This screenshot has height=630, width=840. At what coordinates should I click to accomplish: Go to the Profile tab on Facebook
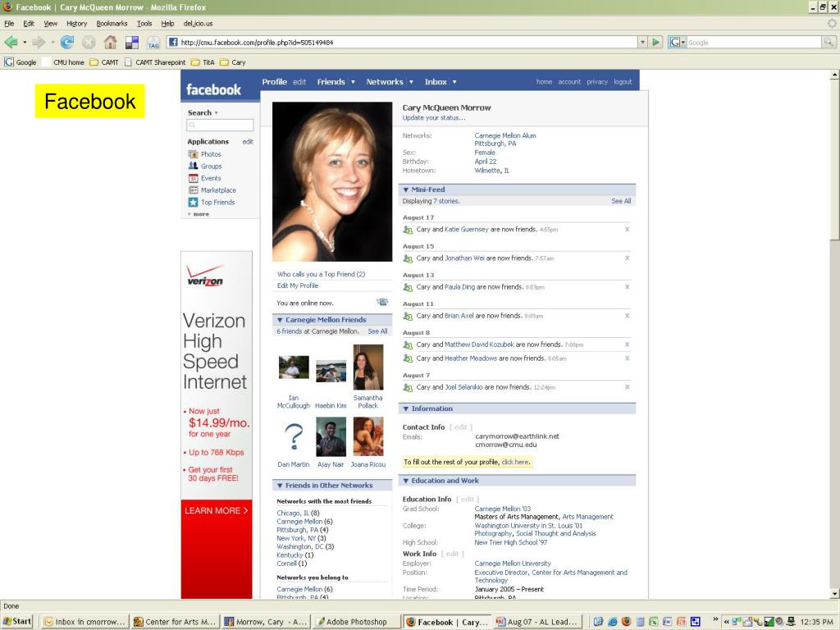tap(274, 82)
